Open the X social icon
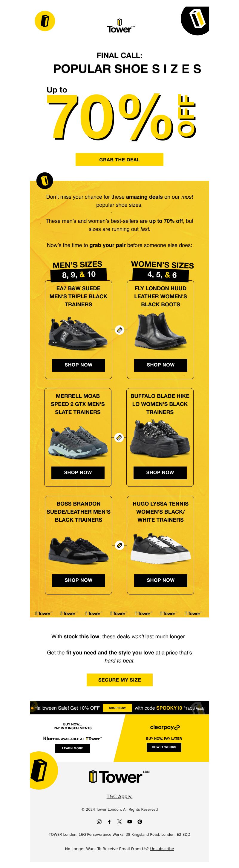 (119, 821)
